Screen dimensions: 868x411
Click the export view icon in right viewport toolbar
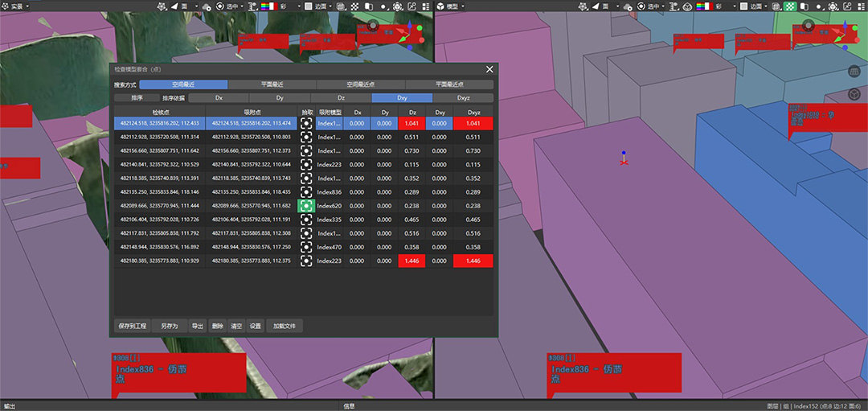pos(846,6)
